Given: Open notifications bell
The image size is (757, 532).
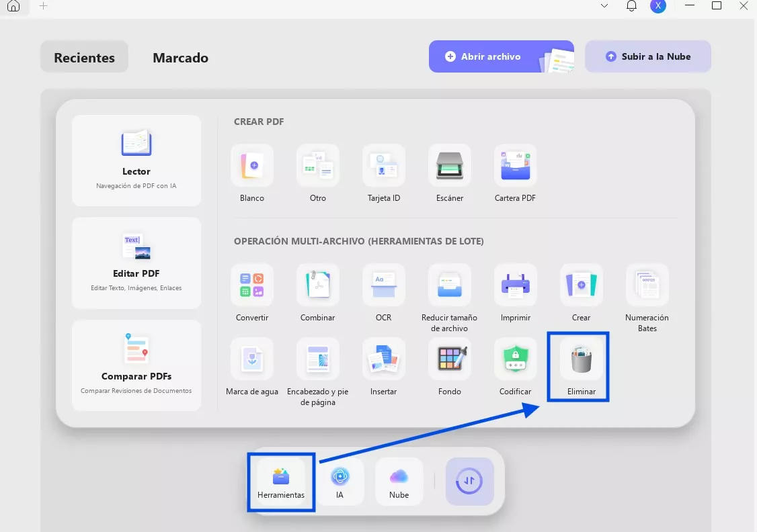Looking at the screenshot, I should coord(631,6).
